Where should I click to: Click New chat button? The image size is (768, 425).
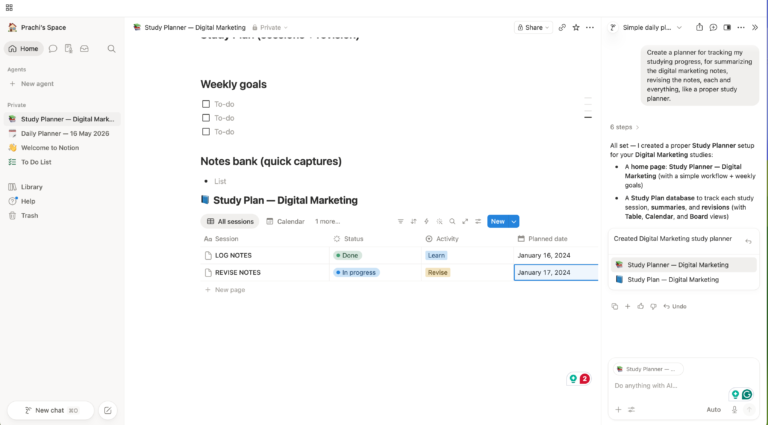point(50,410)
